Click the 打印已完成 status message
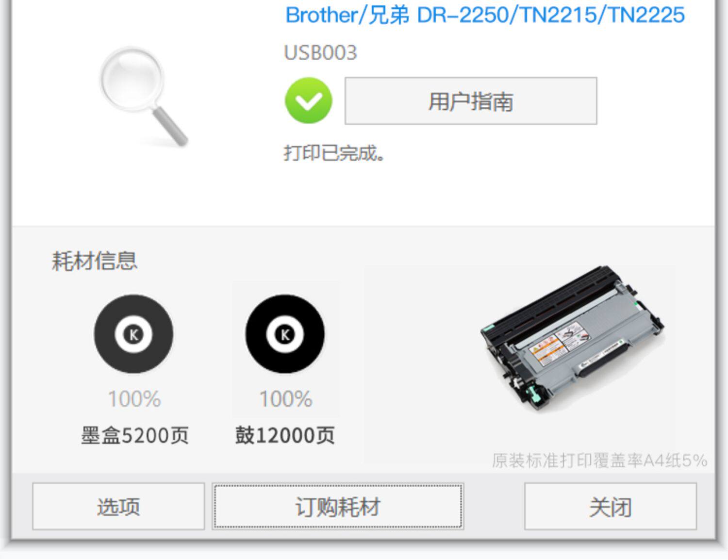 334,153
